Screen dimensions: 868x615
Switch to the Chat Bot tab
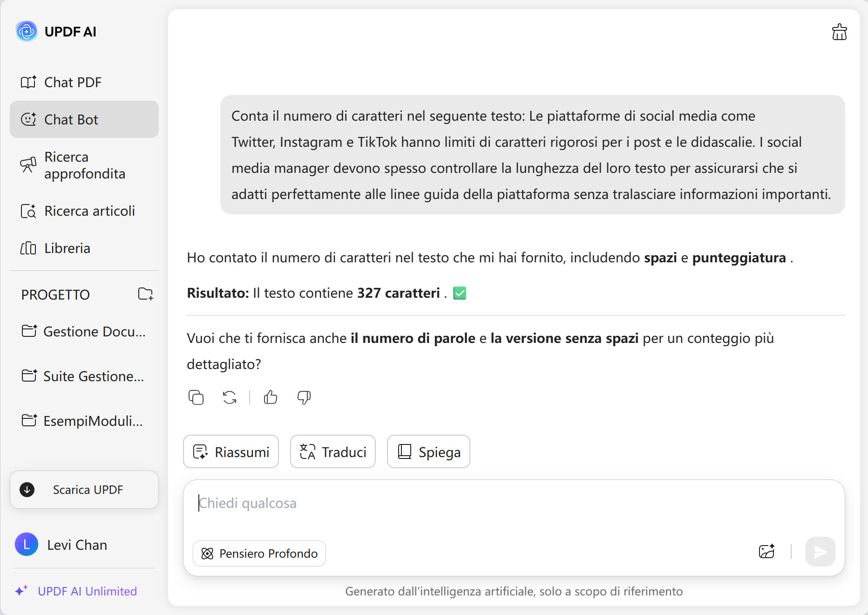click(x=72, y=119)
